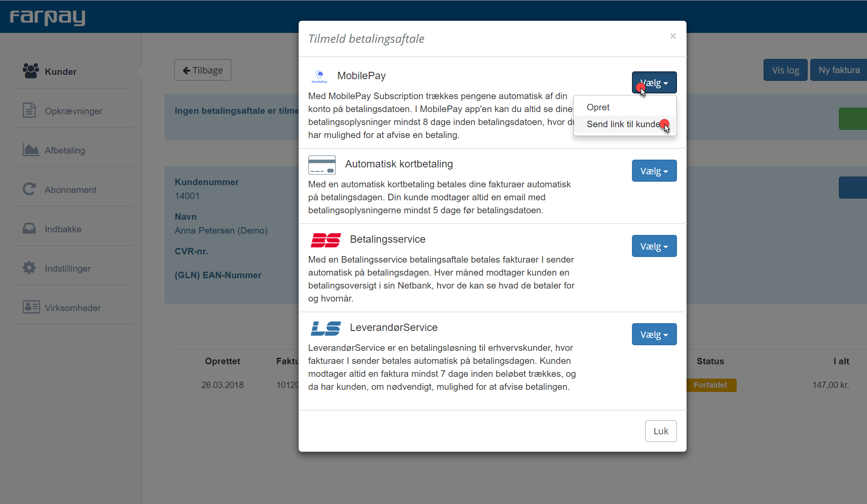Close the Tilmeld betalingsaftale dialog with X
This screenshot has height=504, width=867.
tap(673, 36)
